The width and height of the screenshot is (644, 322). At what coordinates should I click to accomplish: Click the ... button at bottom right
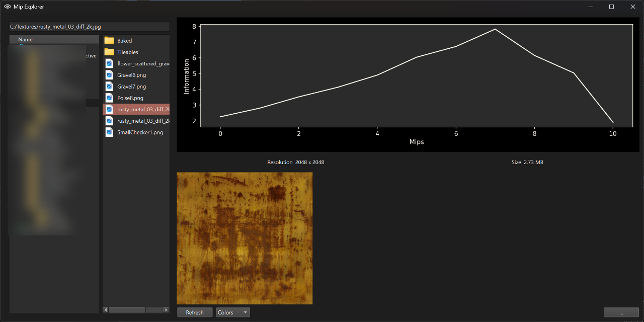pos(621,312)
